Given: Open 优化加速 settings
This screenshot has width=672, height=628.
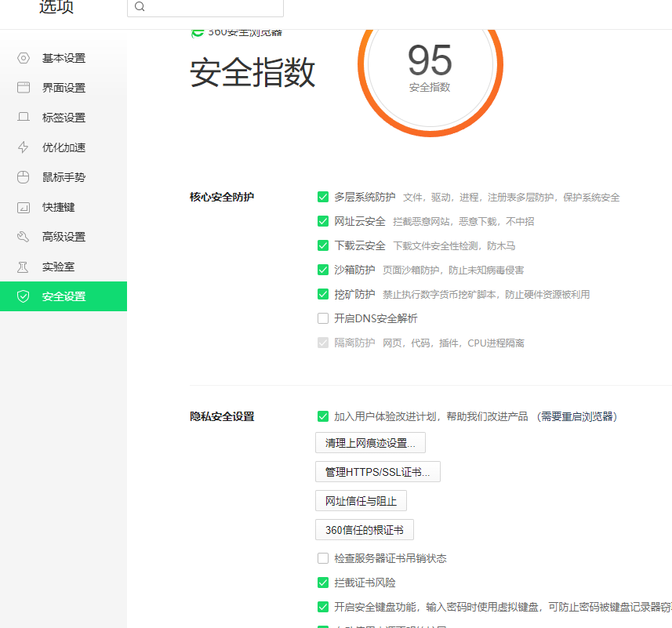Looking at the screenshot, I should tap(64, 147).
